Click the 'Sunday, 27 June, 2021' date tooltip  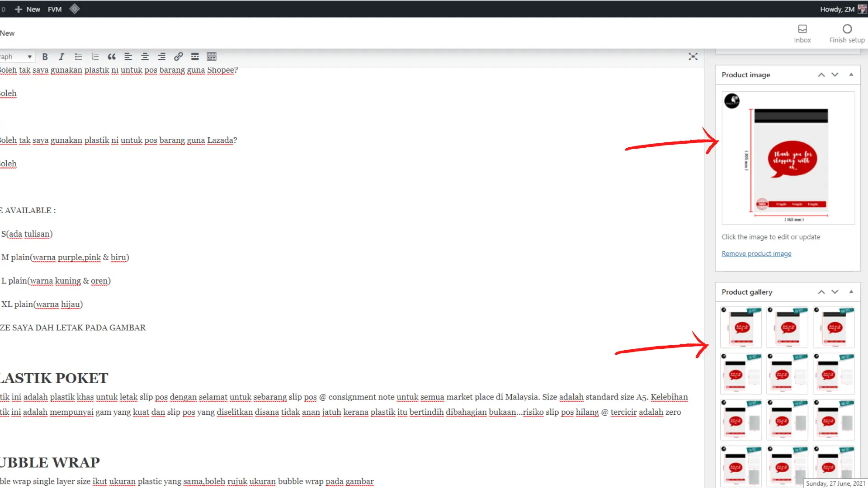835,483
